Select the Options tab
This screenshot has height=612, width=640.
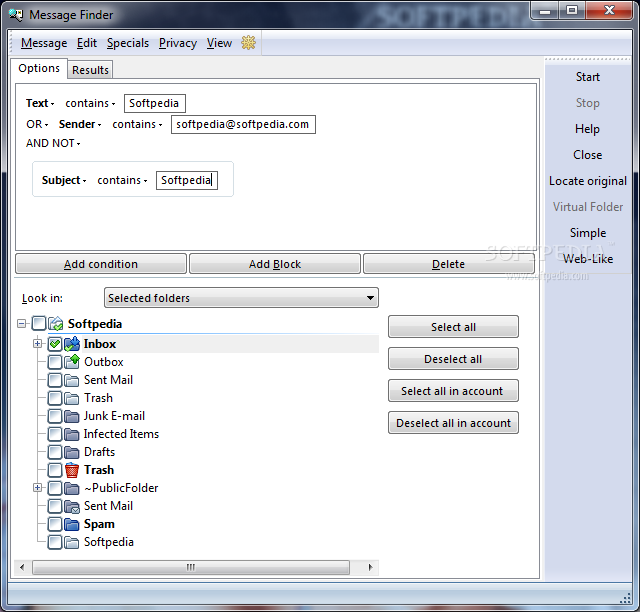click(39, 68)
